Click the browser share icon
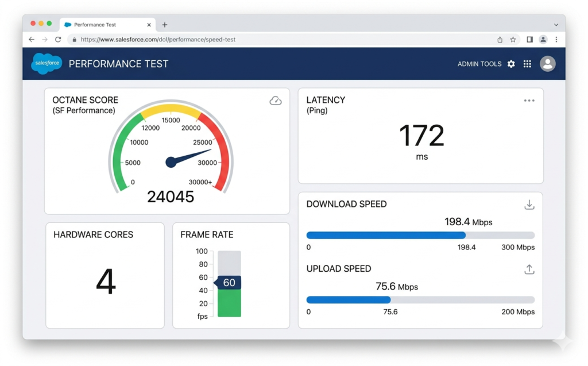This screenshot has height=366, width=588. (500, 40)
